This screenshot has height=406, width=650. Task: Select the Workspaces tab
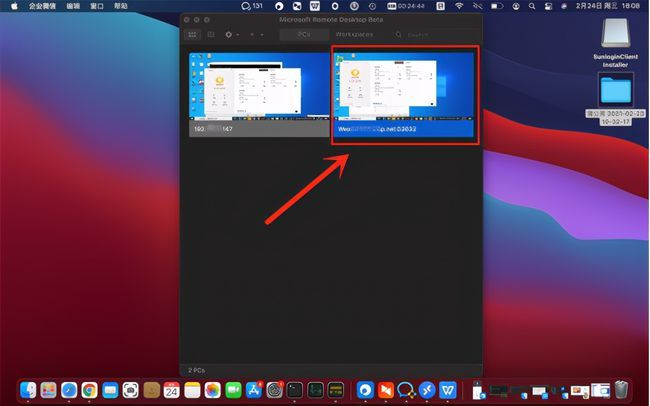354,34
